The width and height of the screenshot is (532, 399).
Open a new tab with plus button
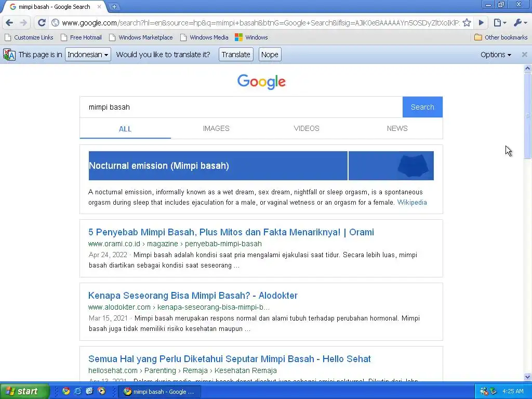coord(114,6)
